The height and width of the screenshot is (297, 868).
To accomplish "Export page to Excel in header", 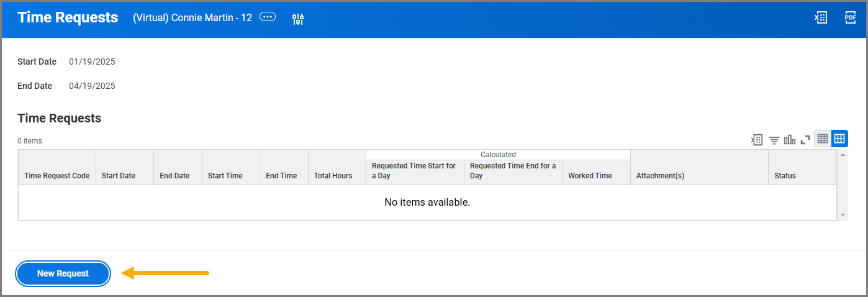I will tap(821, 18).
